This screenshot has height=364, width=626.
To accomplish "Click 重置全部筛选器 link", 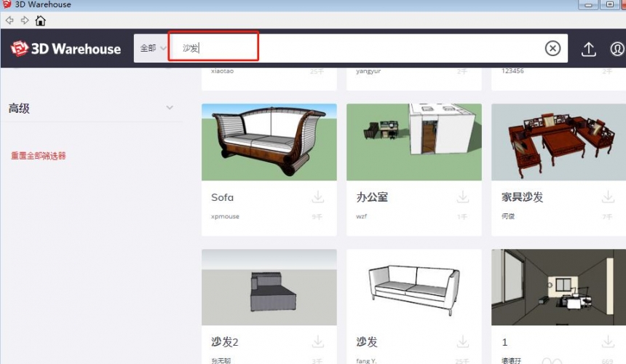I will tap(39, 156).
